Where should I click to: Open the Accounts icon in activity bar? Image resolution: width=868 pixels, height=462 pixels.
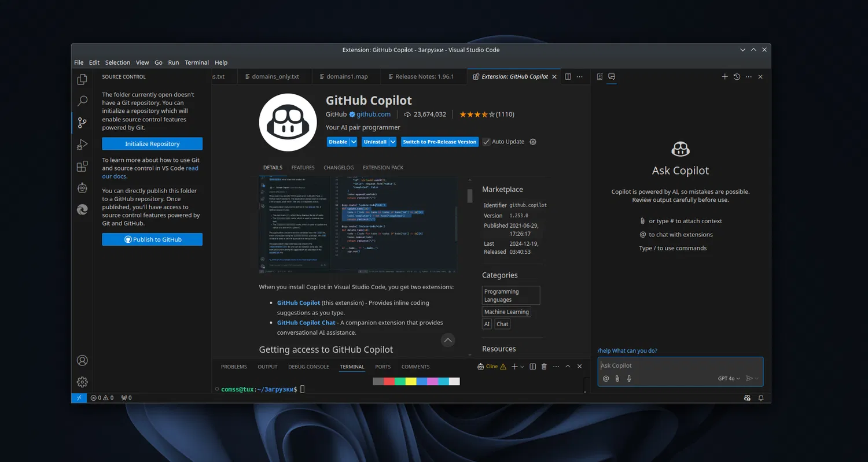pos(82,360)
